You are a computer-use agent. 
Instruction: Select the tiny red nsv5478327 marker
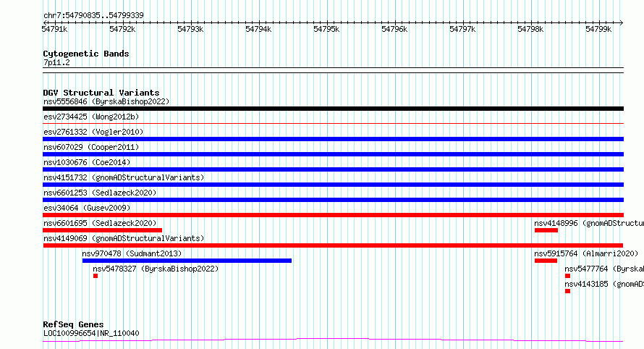[96, 276]
